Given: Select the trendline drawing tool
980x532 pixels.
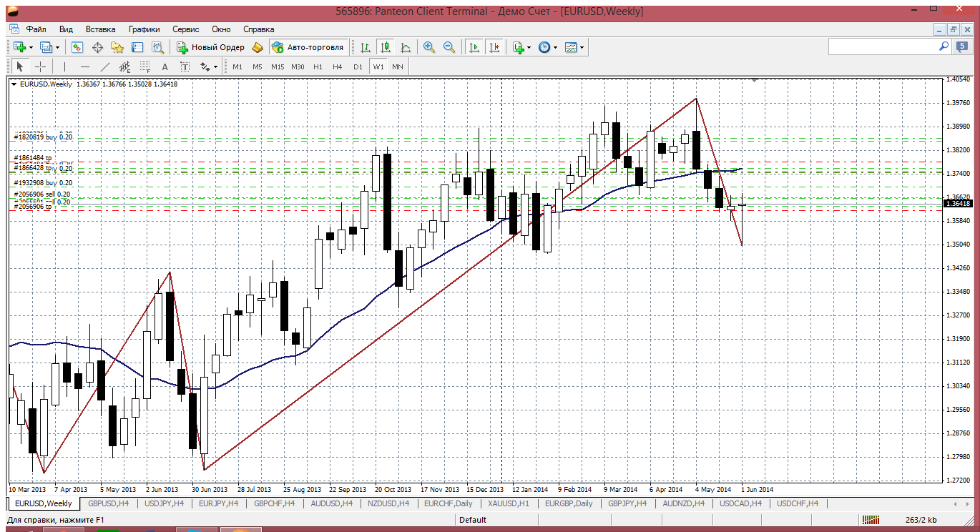Looking at the screenshot, I should tap(105, 66).
